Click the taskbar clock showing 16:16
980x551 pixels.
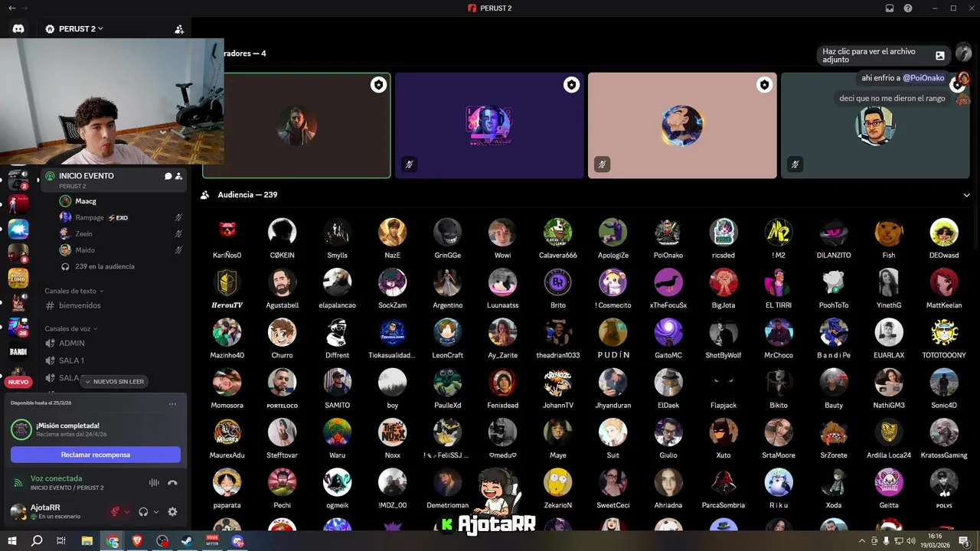[935, 541]
